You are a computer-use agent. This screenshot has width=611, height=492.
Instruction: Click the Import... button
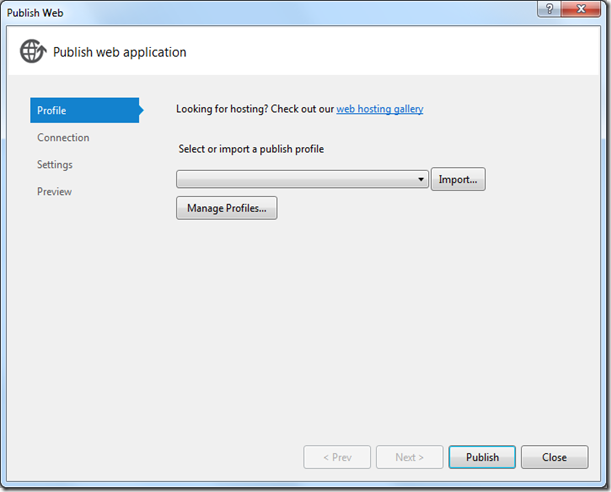458,180
